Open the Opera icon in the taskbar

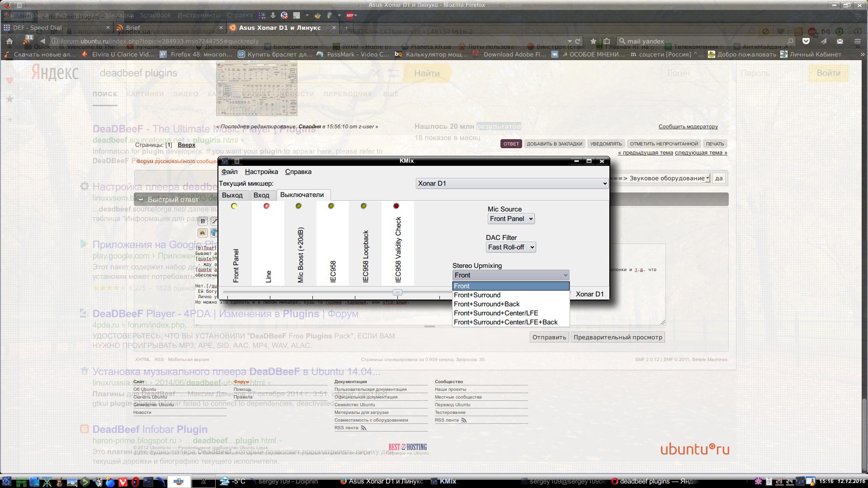click(x=135, y=482)
